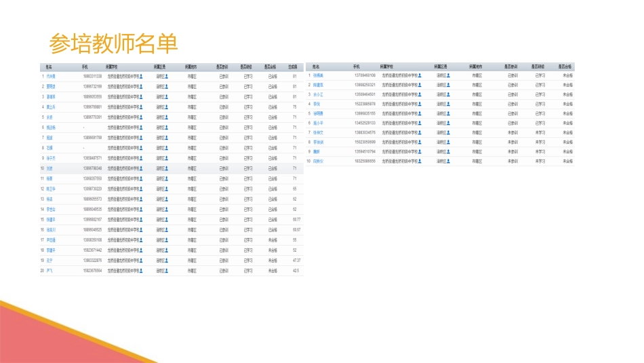Image resolution: width=644 pixels, height=363 pixels.
Task: Click the 未学习 cell in row 9 of the 10-row table
Action: pos(540,152)
